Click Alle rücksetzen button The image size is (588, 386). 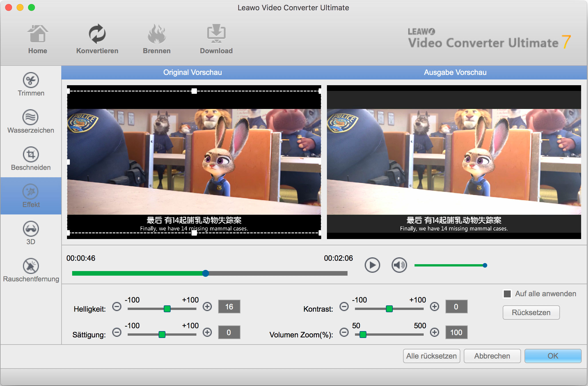(431, 356)
